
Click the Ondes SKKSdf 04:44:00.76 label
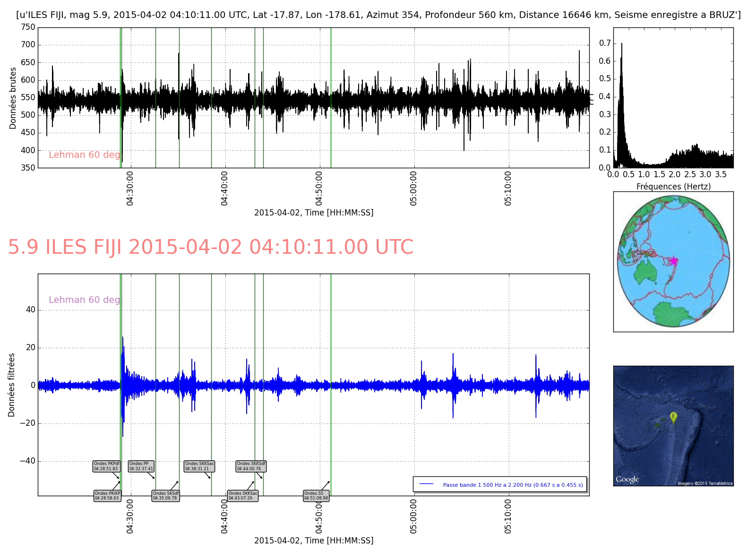(251, 466)
